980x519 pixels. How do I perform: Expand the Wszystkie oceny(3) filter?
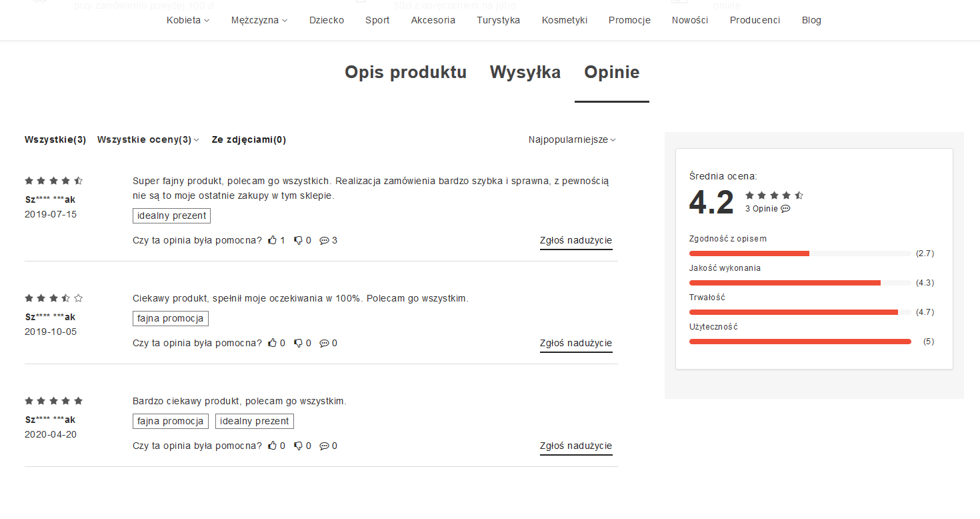[148, 139]
